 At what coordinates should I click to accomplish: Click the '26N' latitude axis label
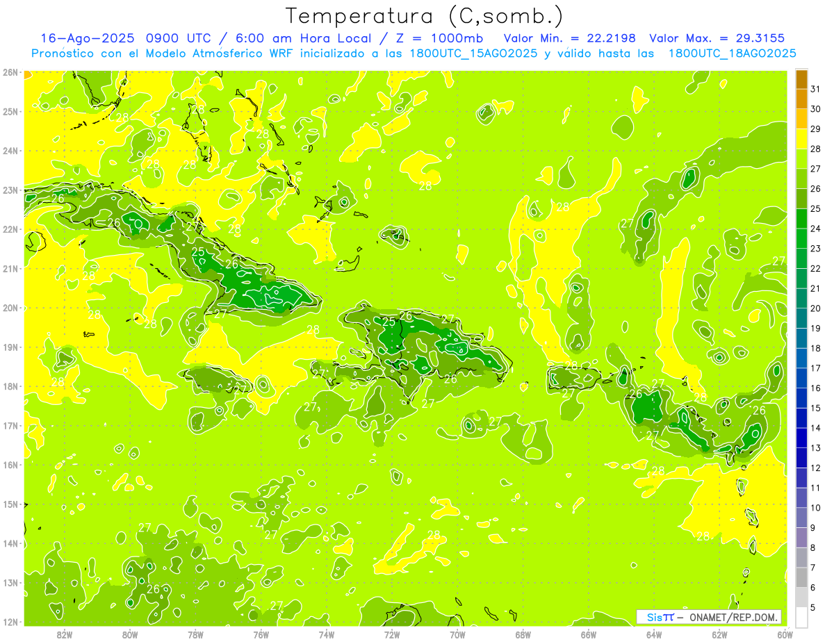point(10,72)
